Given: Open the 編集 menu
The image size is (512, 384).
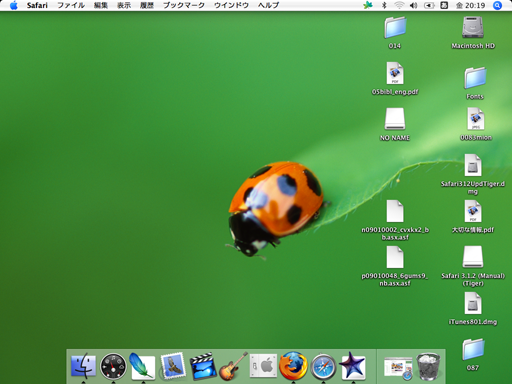Looking at the screenshot, I should [x=101, y=5].
